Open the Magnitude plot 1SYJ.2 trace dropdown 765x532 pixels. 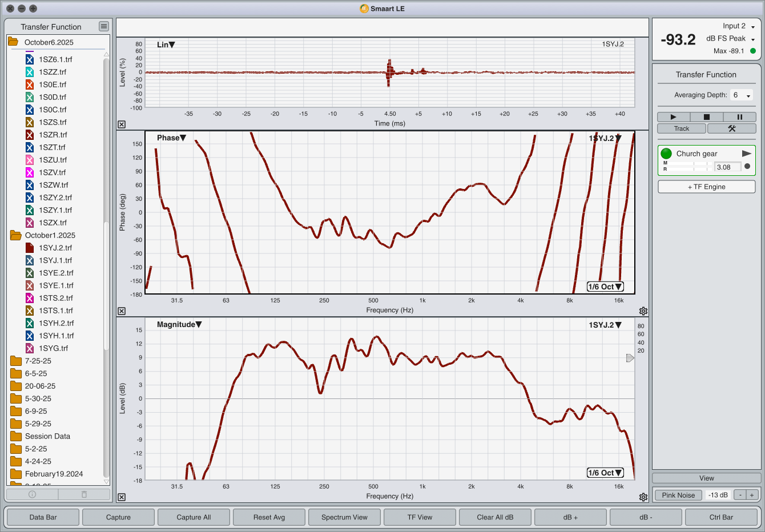(x=605, y=325)
